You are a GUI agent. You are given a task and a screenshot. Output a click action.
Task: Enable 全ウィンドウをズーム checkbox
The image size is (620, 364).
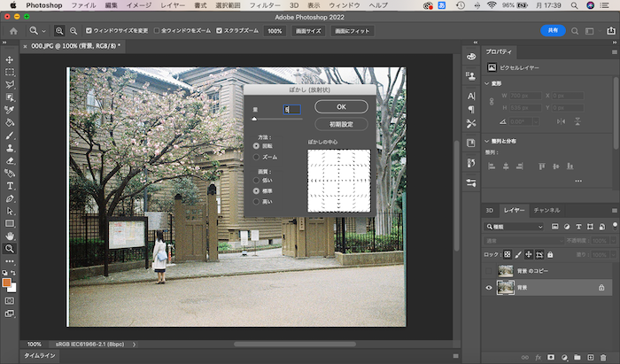[157, 31]
